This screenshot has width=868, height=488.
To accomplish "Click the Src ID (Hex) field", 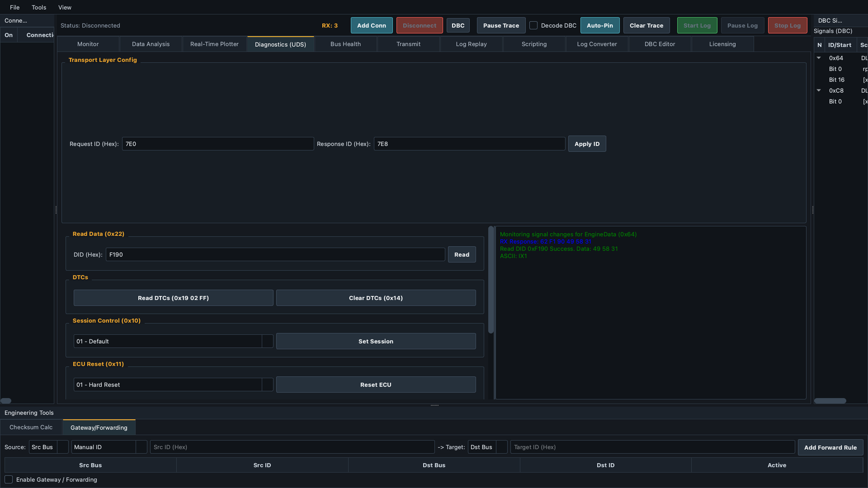I will point(292,447).
